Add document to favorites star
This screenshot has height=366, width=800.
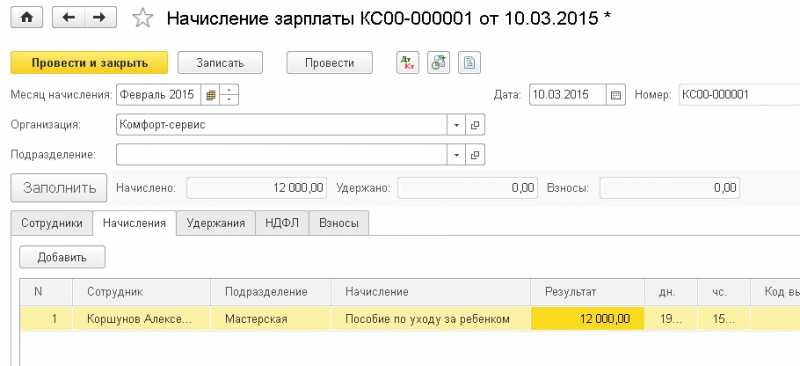(142, 18)
